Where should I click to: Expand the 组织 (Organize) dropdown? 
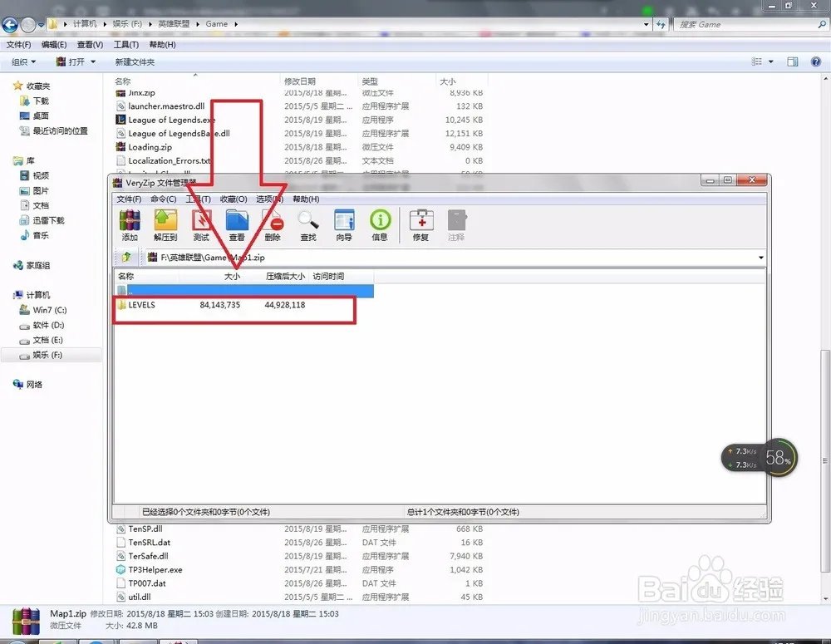coord(24,62)
